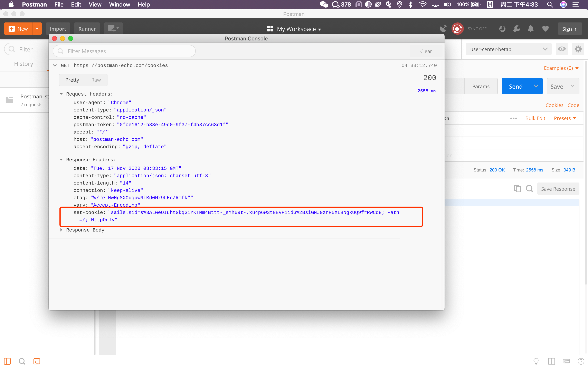Open Siri from the menu bar
The image size is (588, 365).
coord(563,4)
